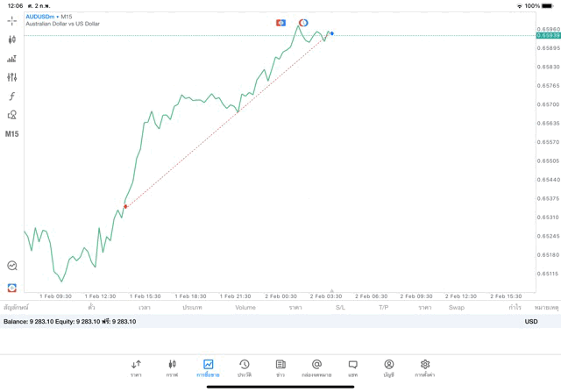
Task: Select the crosshair cursor tool
Action: tap(11, 20)
